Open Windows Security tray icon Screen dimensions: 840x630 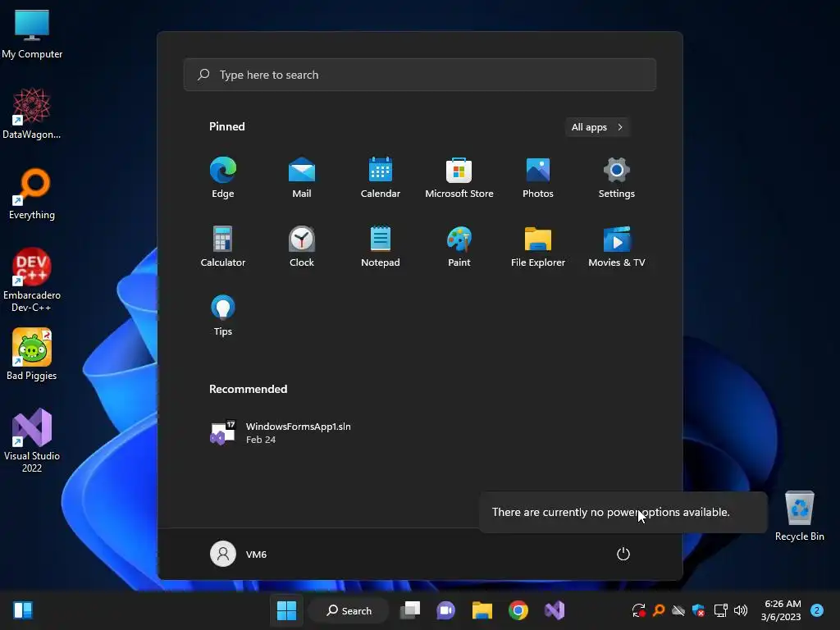tap(699, 610)
